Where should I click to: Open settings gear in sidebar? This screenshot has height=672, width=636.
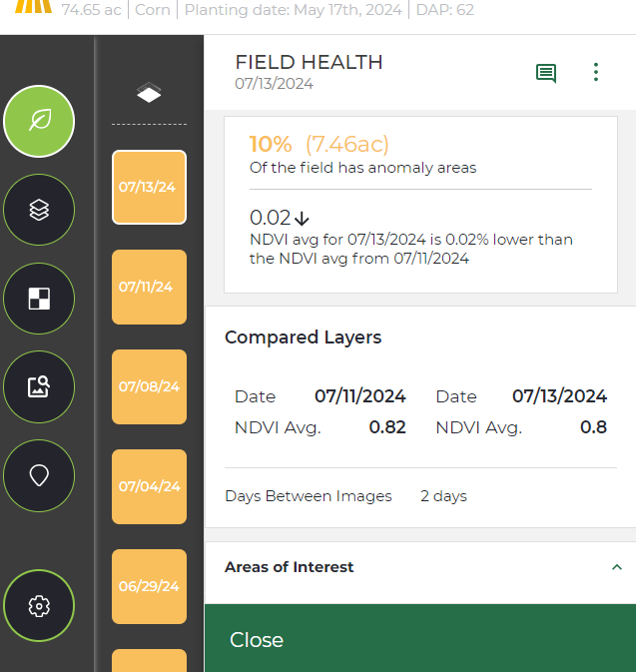tap(39, 605)
